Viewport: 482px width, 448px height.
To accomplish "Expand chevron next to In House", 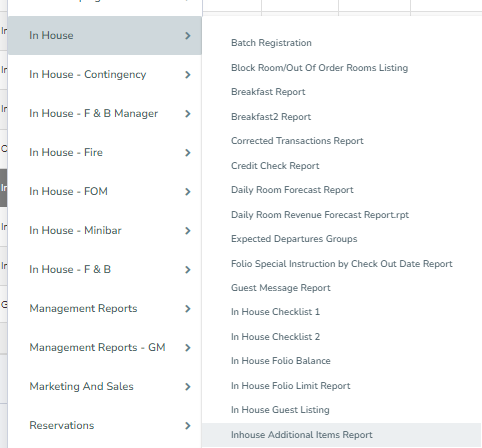I will (188, 36).
